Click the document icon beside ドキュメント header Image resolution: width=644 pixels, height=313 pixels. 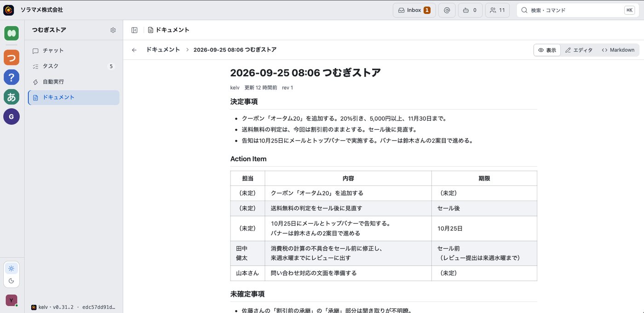coord(150,30)
